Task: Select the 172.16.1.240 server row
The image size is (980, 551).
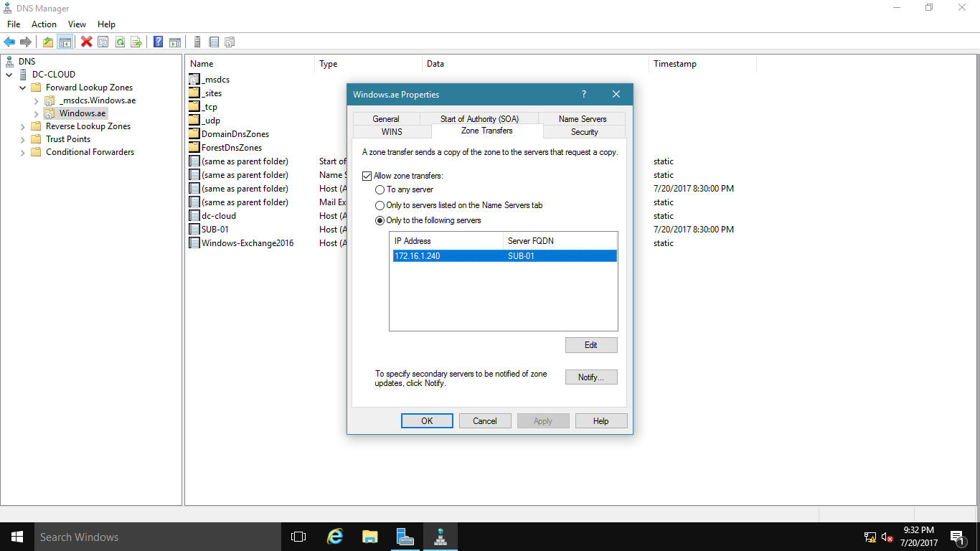Action: point(505,256)
